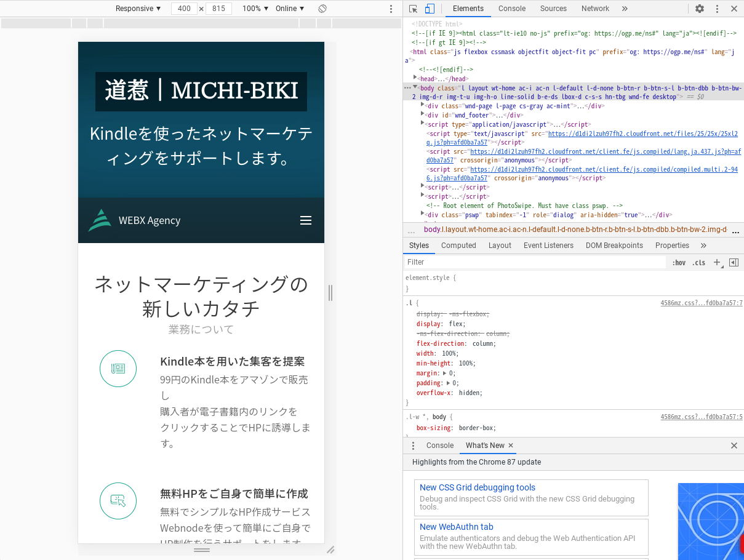Click the ellipsis gutter beside body element
This screenshot has height=560, width=744.
click(x=407, y=89)
